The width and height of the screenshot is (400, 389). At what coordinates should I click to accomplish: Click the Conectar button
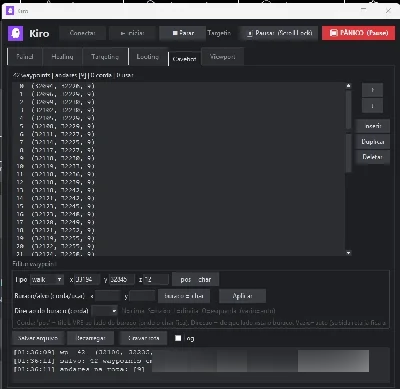82,33
